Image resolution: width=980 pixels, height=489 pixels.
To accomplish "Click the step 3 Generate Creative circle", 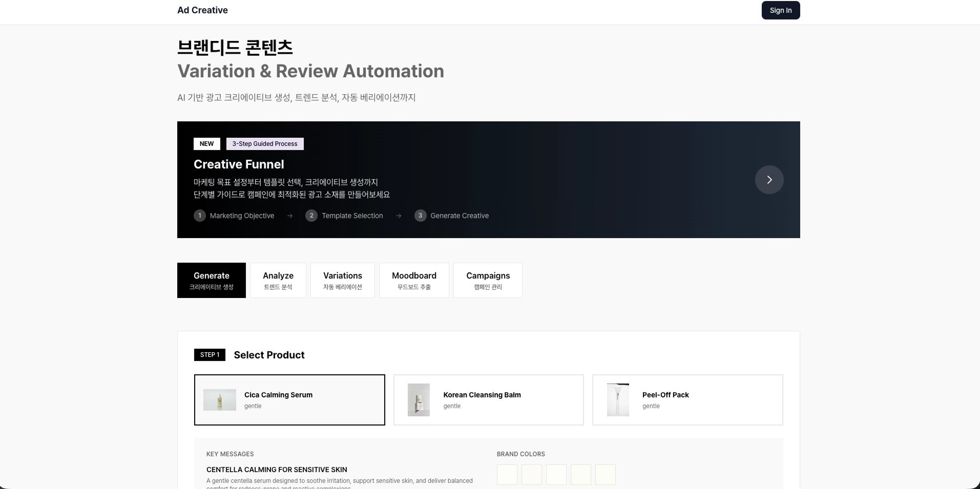I will 420,216.
